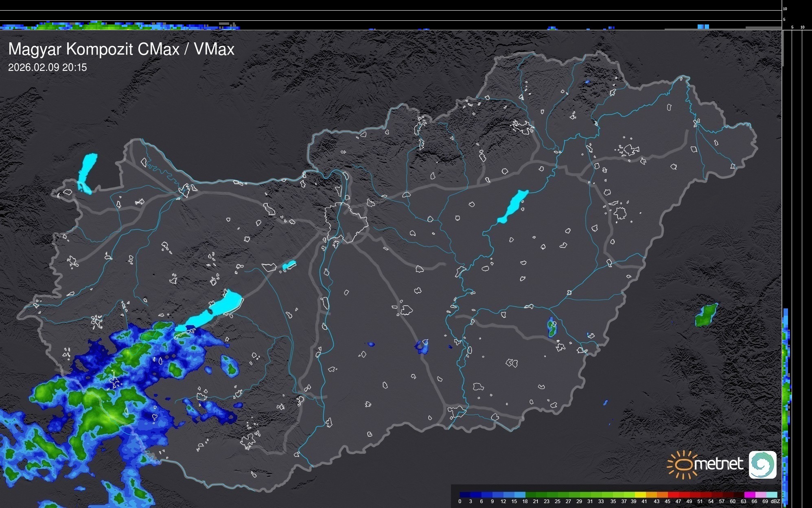Click the metnet wordmark text
Viewport: 812px width, 508px height.
(x=719, y=464)
